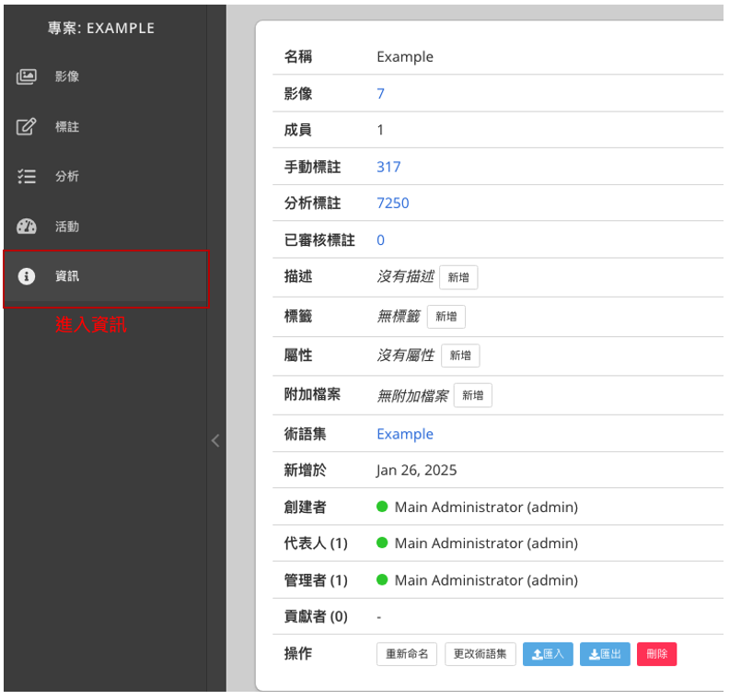The width and height of the screenshot is (741, 700).
Task: Click 新增 next to 無附加檔案
Action: click(472, 396)
